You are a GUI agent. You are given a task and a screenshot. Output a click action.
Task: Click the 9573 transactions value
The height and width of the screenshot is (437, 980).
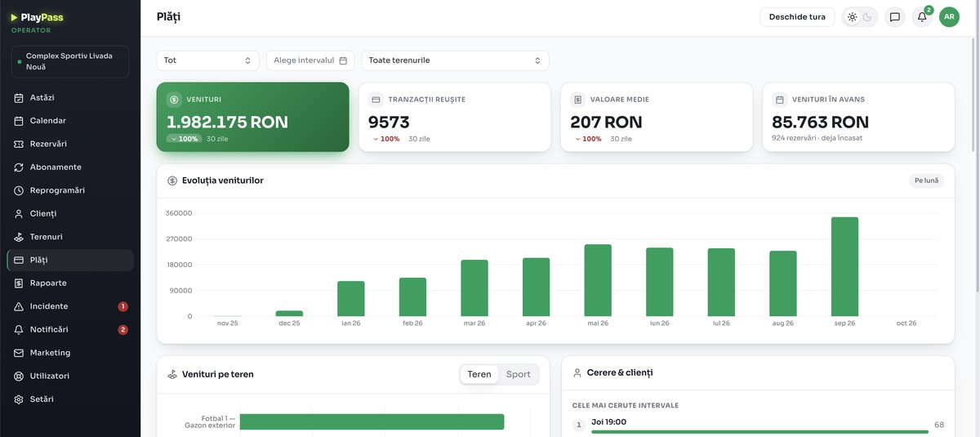point(389,122)
